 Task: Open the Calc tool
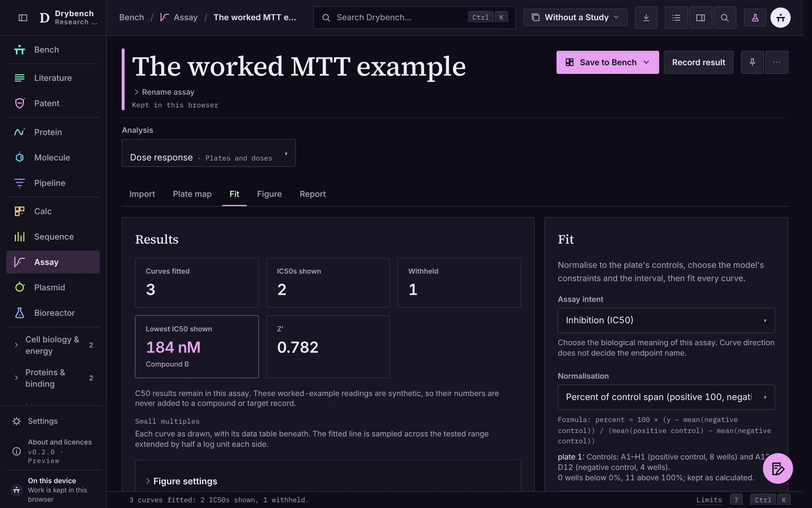pyautogui.click(x=53, y=211)
